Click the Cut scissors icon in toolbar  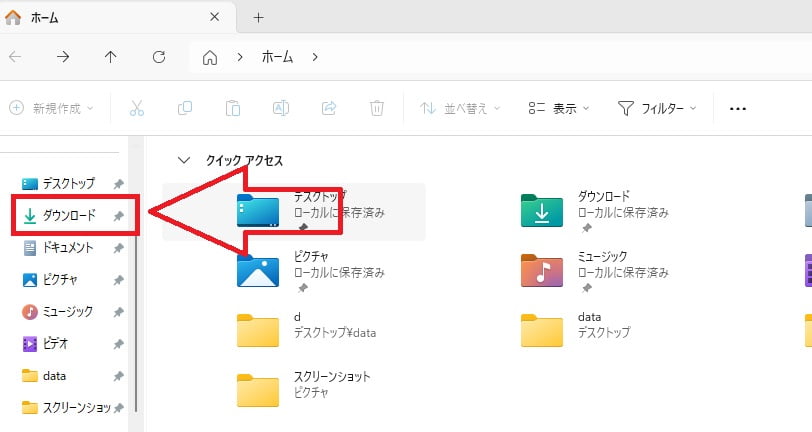138,108
